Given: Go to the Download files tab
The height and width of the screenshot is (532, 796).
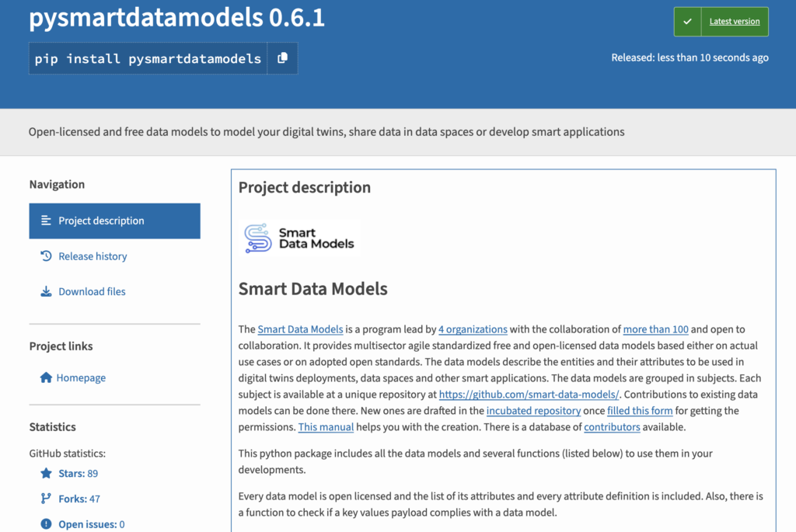Looking at the screenshot, I should (92, 291).
